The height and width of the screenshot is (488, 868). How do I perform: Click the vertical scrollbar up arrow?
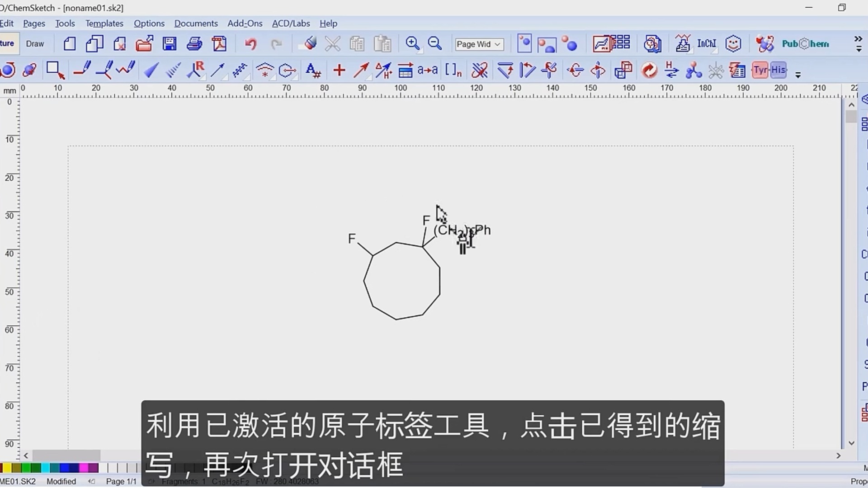click(851, 105)
